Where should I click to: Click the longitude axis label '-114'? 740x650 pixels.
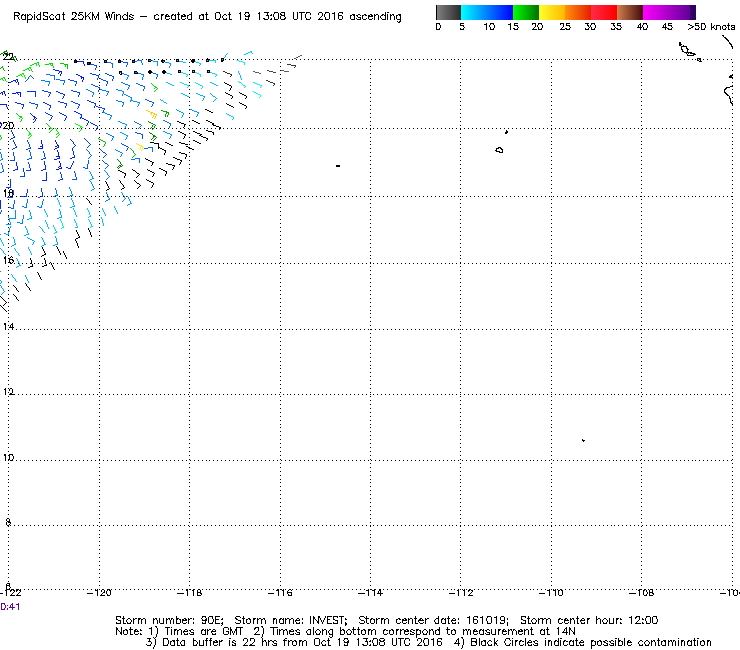tap(370, 593)
